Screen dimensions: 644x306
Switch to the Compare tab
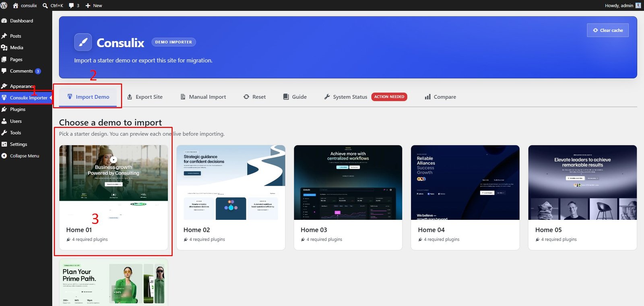(x=440, y=97)
